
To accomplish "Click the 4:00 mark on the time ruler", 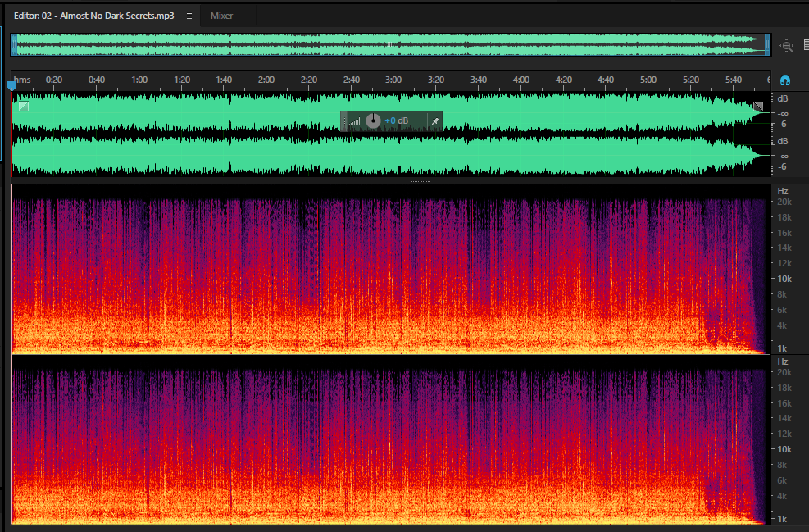I will tap(521, 80).
